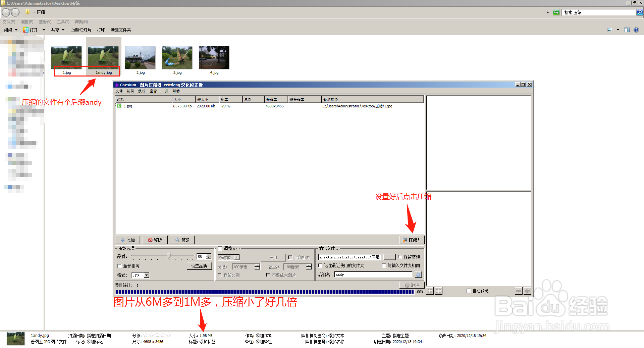This screenshot has height=348, width=644.
Task: Click the suffix (后缀名) input field with andy
Action: (x=373, y=275)
